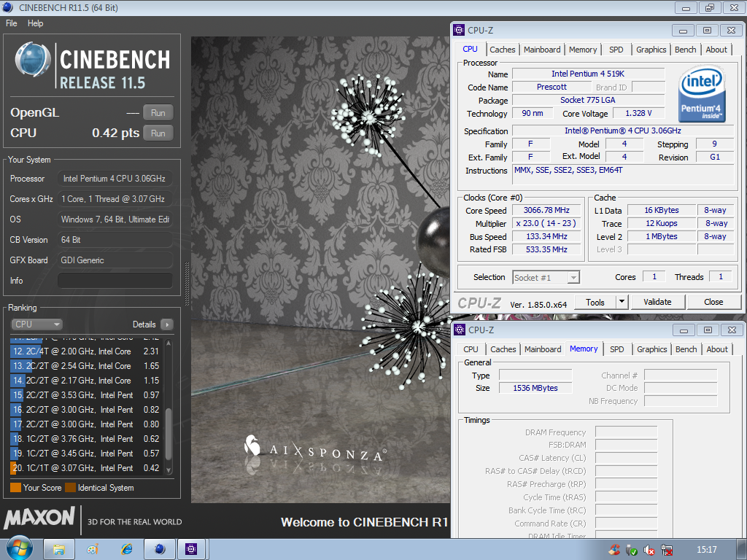Select SPD tab in lower CPU-Z
The width and height of the screenshot is (747, 560).
pos(617,349)
